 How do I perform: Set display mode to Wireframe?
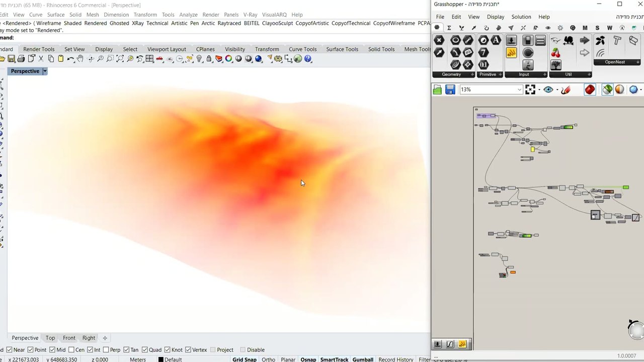tap(48, 23)
